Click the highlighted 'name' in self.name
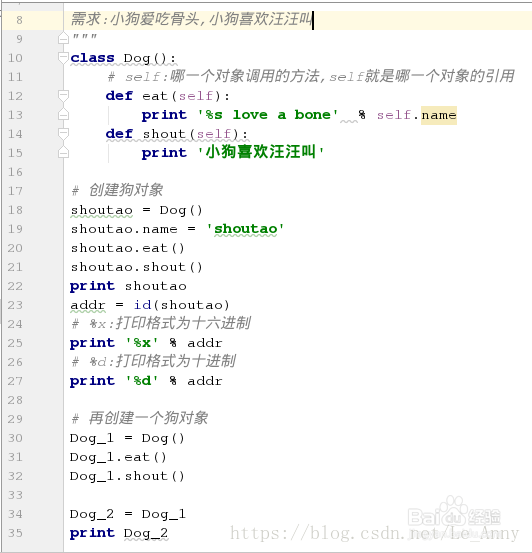532x553 pixels. pyautogui.click(x=439, y=115)
